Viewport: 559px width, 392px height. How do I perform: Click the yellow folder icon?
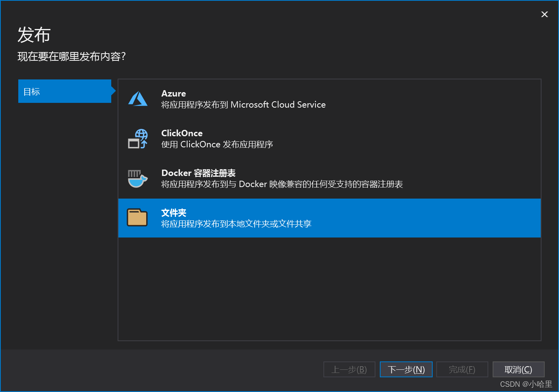[x=137, y=218]
